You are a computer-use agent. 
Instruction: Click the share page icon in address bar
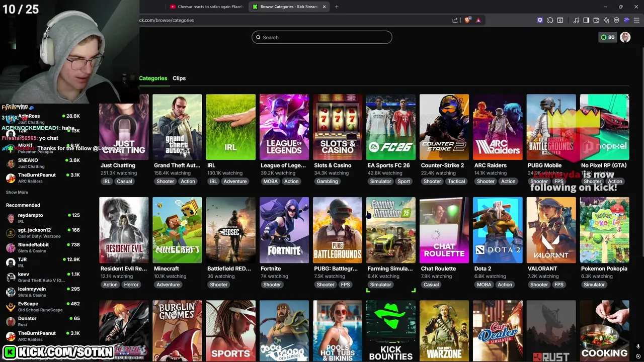(455, 20)
